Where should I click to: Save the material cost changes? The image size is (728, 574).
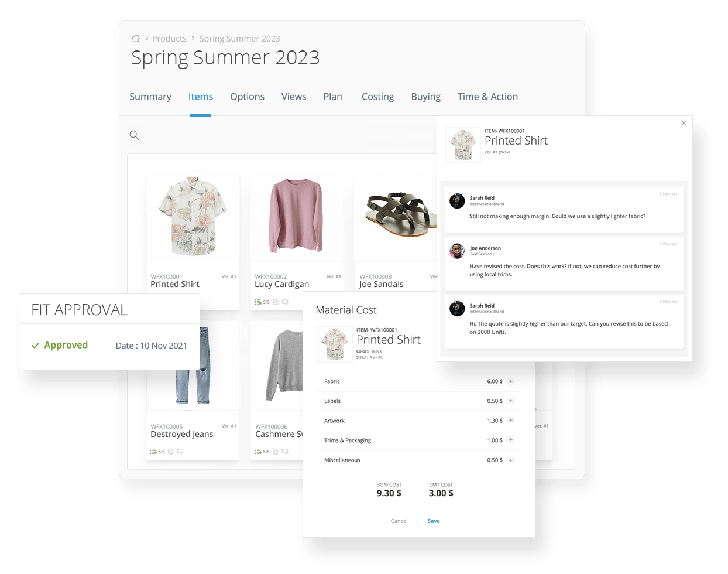[434, 521]
